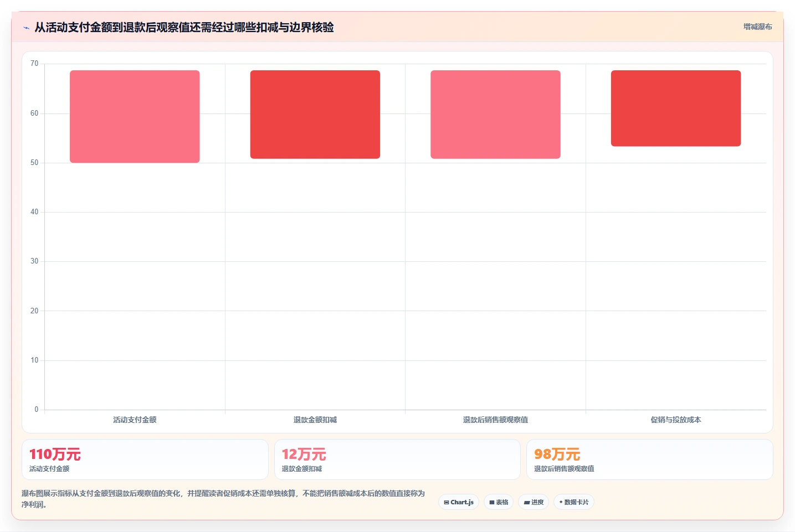Click the 退款金额扣减 x-axis label

[315, 420]
